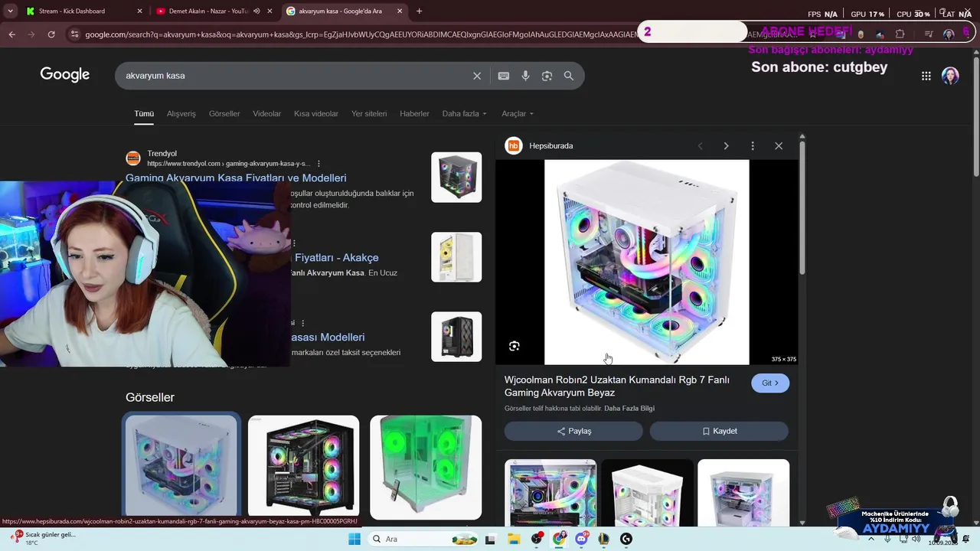Go to the next image in preview panel
This screenshot has height=551, width=980.
click(x=726, y=146)
